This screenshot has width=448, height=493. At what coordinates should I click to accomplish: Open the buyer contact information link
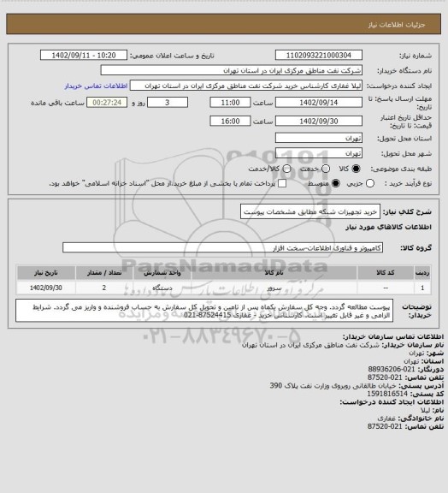(x=96, y=86)
